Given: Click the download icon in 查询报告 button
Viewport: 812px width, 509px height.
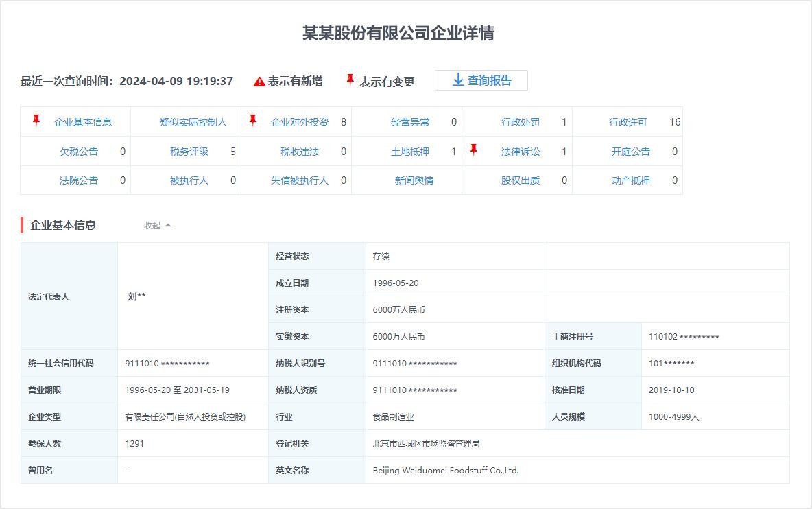Looking at the screenshot, I should point(458,80).
